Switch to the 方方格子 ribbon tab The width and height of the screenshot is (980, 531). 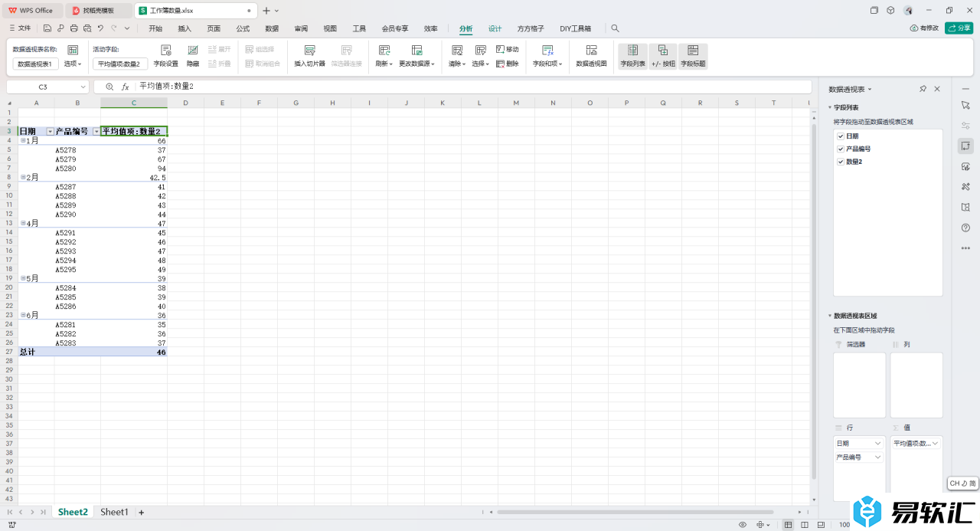[x=531, y=28]
